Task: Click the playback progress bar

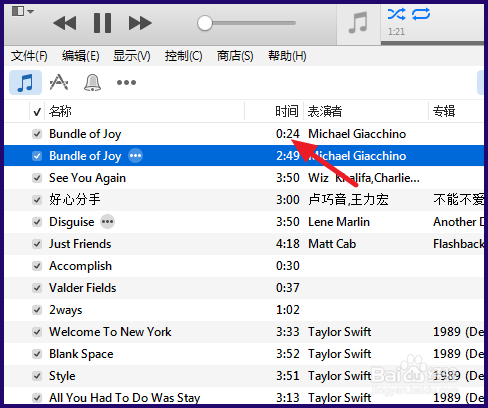Action: coord(432,43)
